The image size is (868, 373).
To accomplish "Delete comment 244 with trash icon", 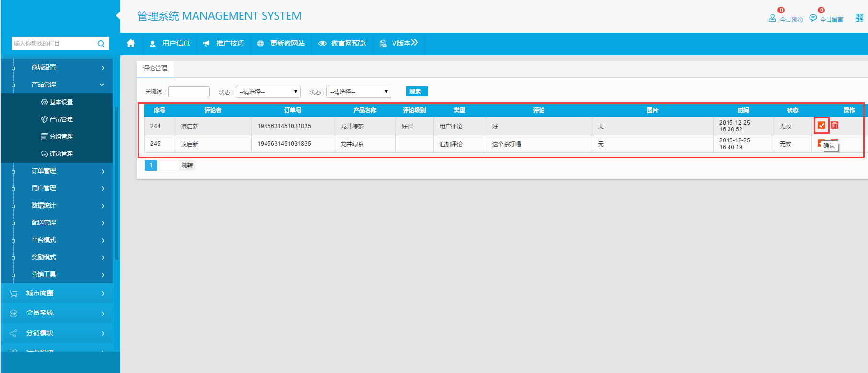I will [x=834, y=125].
